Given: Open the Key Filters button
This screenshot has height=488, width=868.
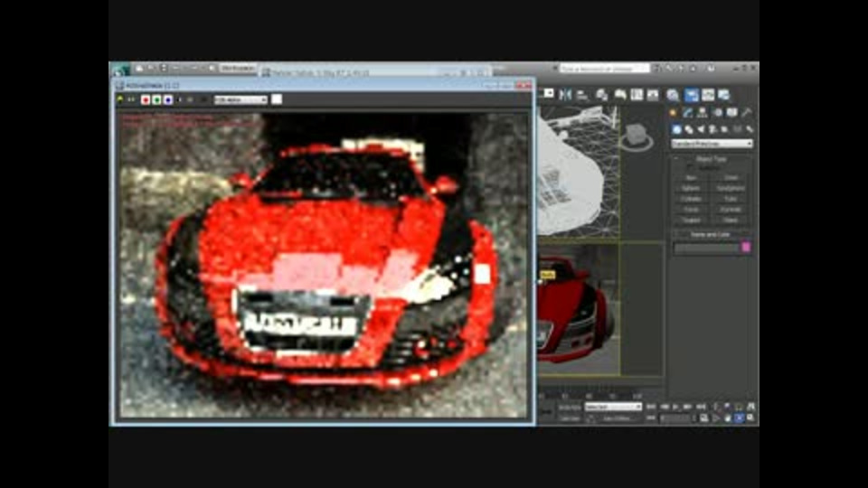Looking at the screenshot, I should coord(617,418).
